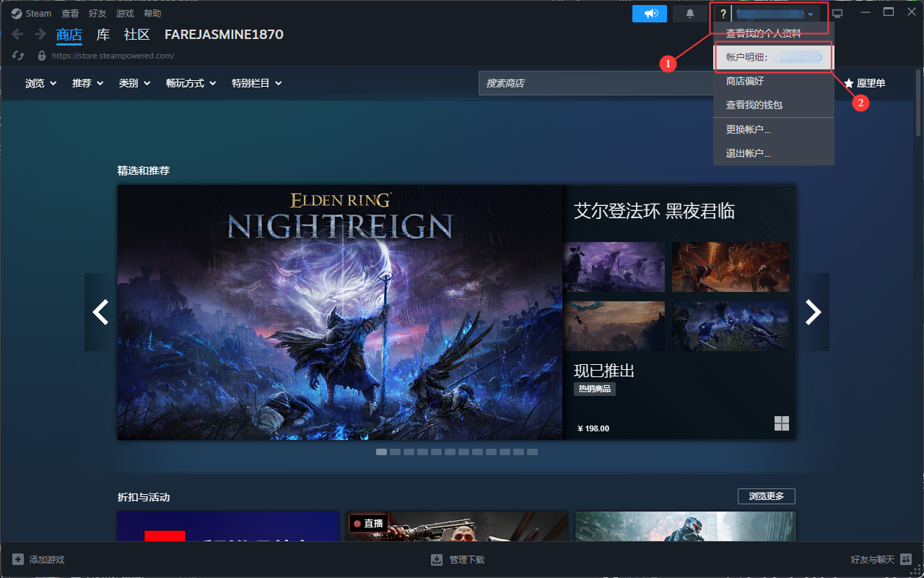Expand the 畅玩方式 dropdown
This screenshot has width=924, height=578.
[x=191, y=83]
